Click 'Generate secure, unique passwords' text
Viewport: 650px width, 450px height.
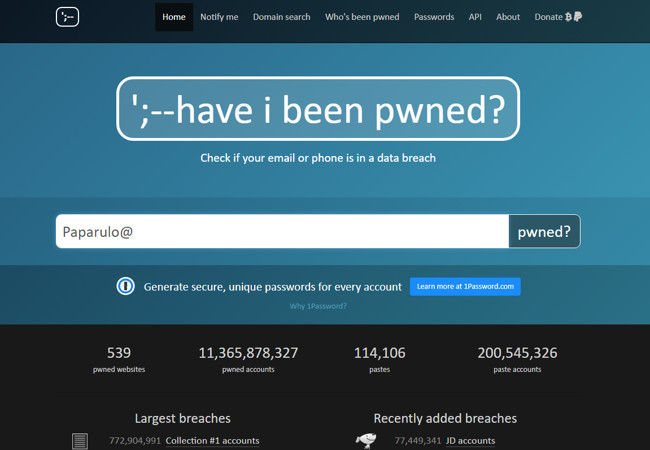273,287
